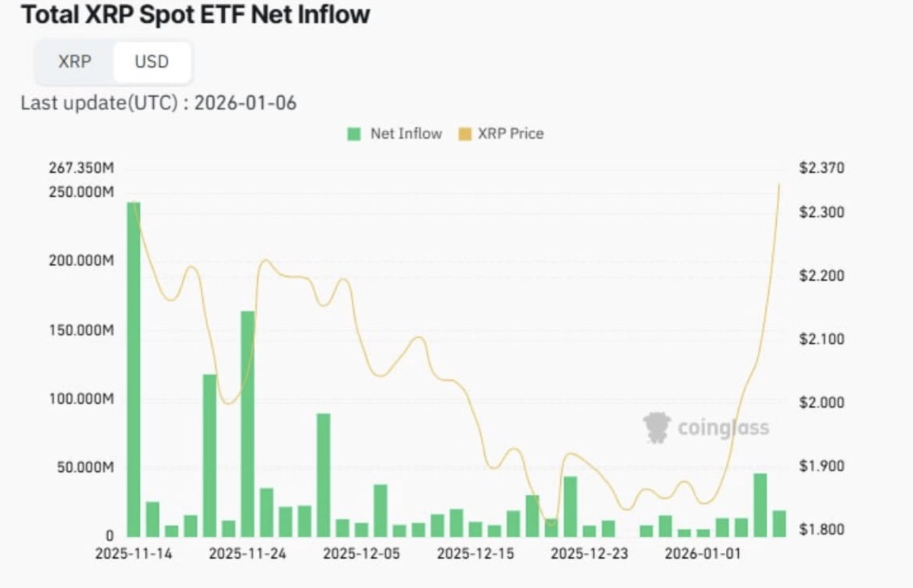
Task: Click the rightmost green inflow bar
Action: [x=779, y=523]
